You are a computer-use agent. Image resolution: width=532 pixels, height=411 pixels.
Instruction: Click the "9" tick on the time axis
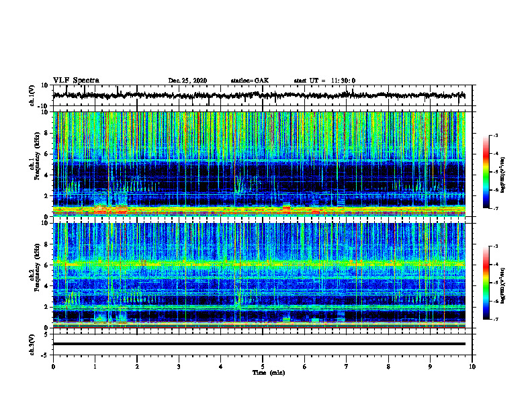tap(430, 367)
